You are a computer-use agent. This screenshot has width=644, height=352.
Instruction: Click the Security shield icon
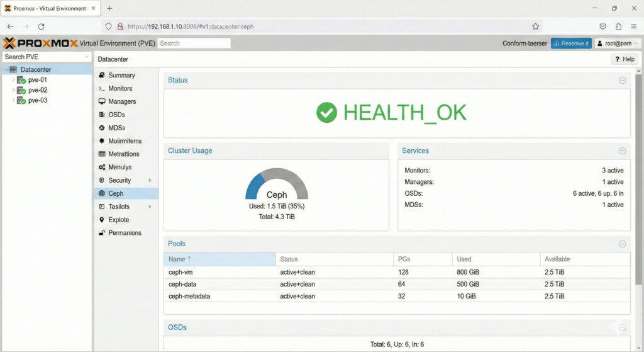[x=102, y=180]
